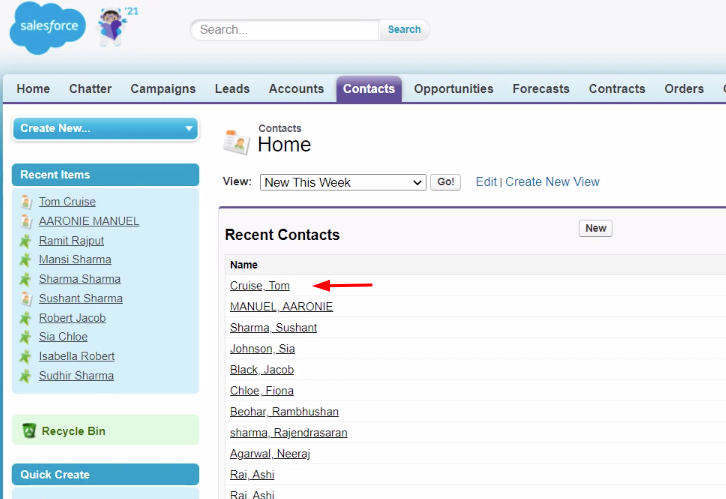726x499 pixels.
Task: Open the Create New dropdown menu
Action: 106,128
